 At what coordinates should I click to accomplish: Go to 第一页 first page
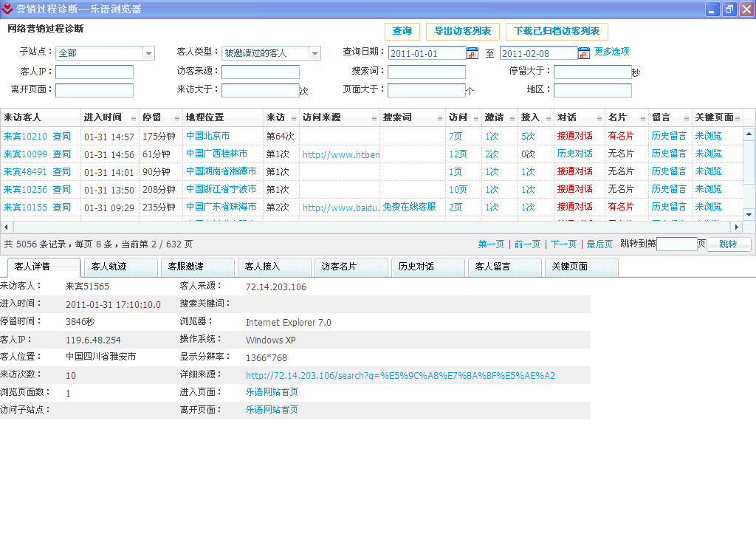pyautogui.click(x=491, y=244)
